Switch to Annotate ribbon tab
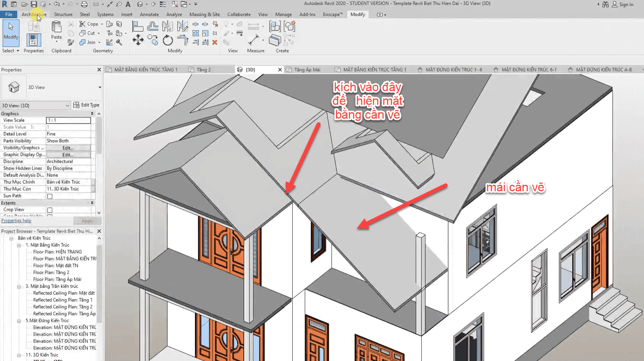This screenshot has width=644, height=361. coord(149,15)
